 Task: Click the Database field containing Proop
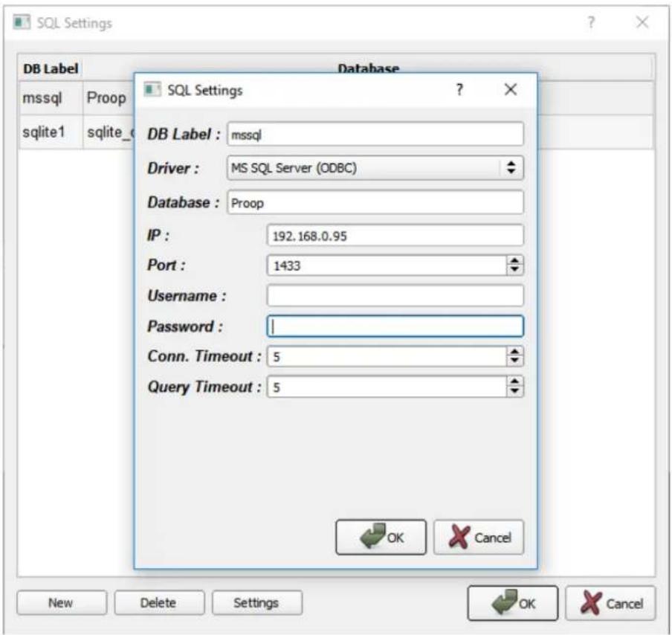[375, 202]
